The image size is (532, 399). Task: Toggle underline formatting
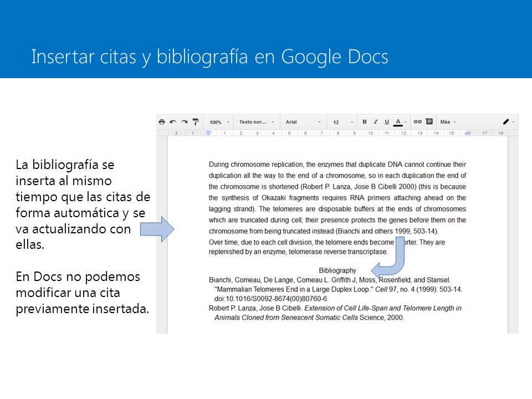pyautogui.click(x=386, y=122)
